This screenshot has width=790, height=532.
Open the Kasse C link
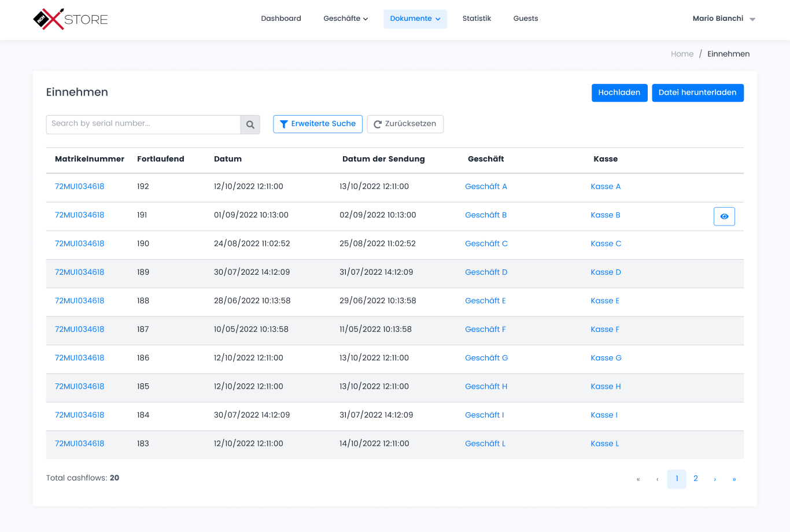[x=606, y=243]
